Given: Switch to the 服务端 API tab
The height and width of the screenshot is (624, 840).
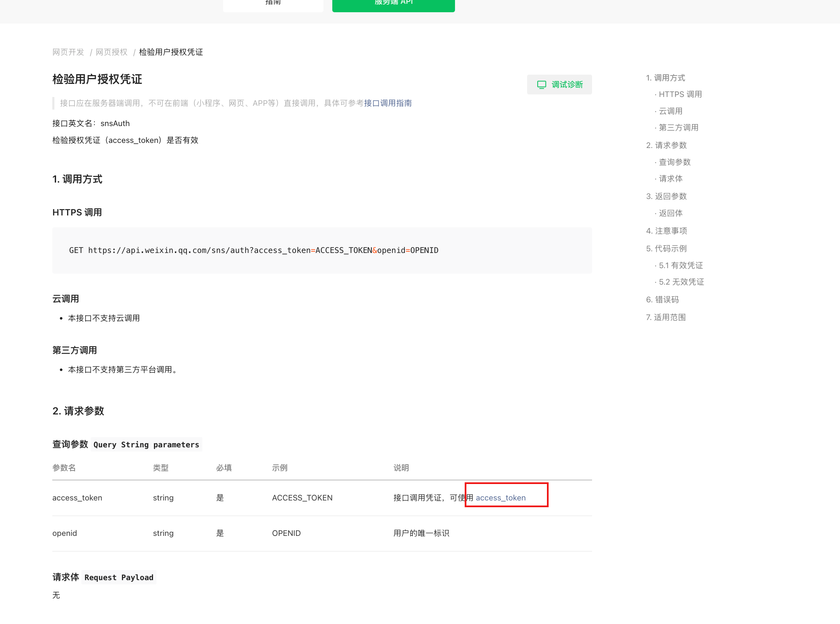Looking at the screenshot, I should pos(393,4).
